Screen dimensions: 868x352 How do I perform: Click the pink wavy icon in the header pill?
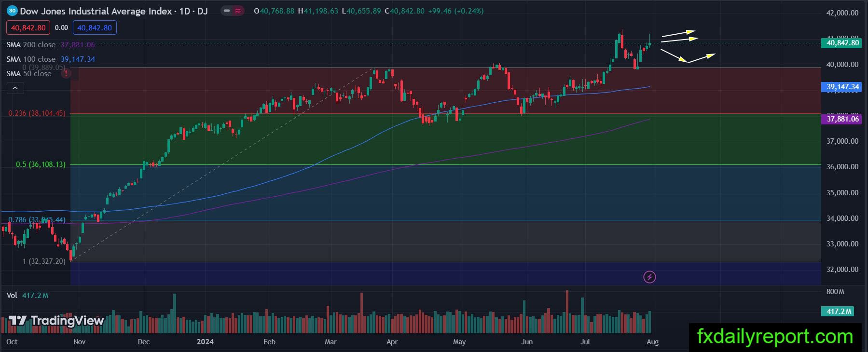click(x=238, y=11)
